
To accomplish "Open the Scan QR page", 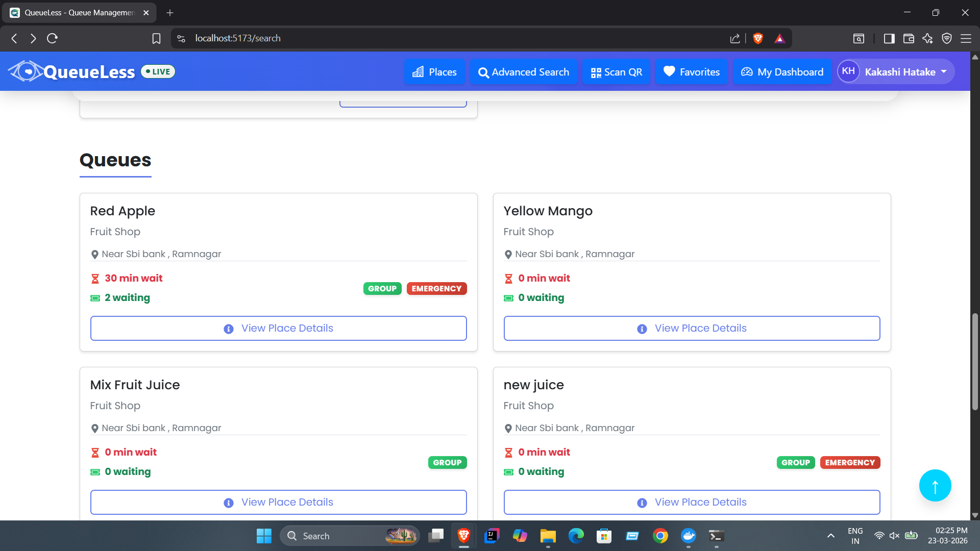I will click(x=616, y=72).
